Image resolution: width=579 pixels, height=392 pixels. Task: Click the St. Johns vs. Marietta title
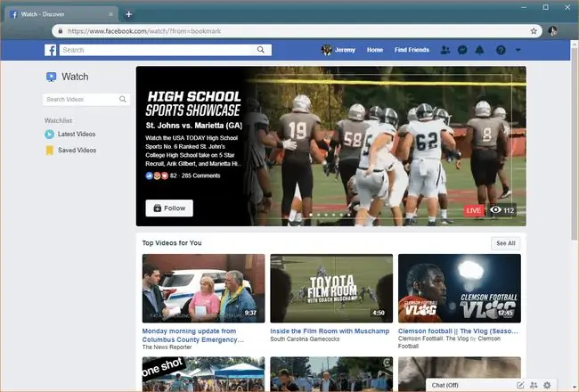pos(194,126)
